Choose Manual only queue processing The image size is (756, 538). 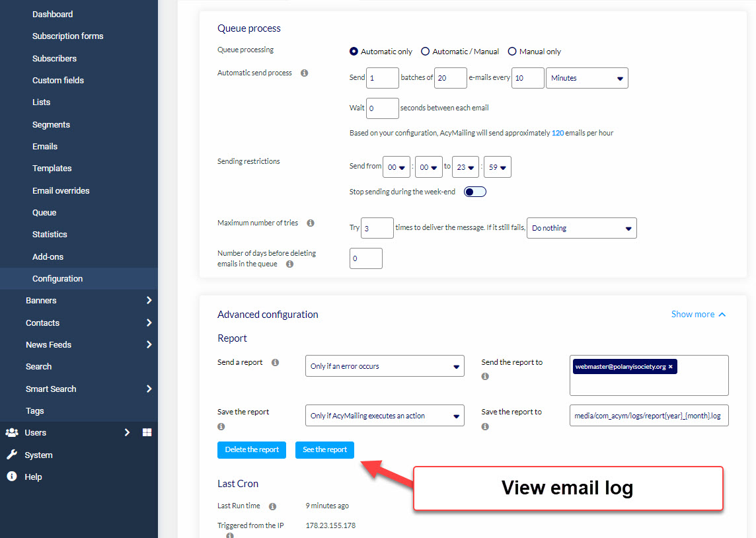(512, 52)
